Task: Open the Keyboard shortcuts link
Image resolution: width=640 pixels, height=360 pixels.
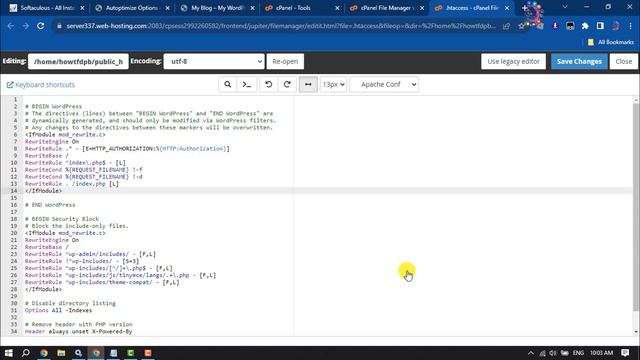Action: coord(41,85)
